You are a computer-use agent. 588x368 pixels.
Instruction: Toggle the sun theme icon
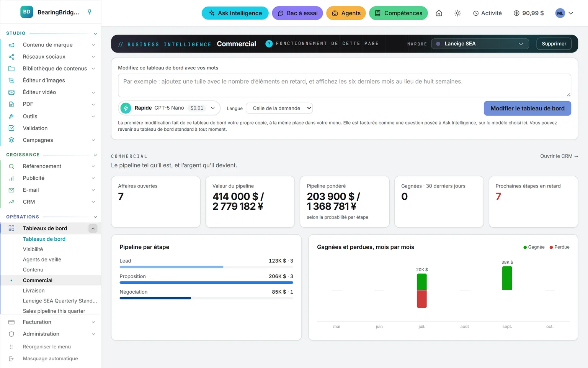tap(457, 13)
